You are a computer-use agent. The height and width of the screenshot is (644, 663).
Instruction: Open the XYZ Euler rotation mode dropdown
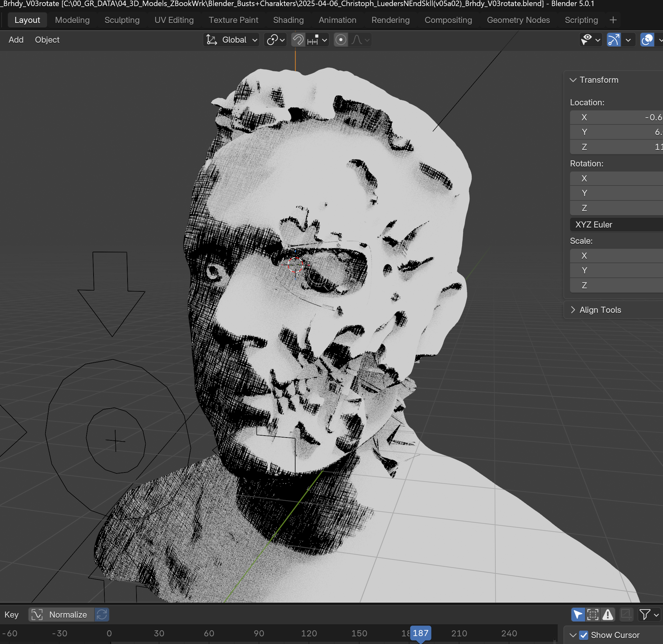click(616, 225)
